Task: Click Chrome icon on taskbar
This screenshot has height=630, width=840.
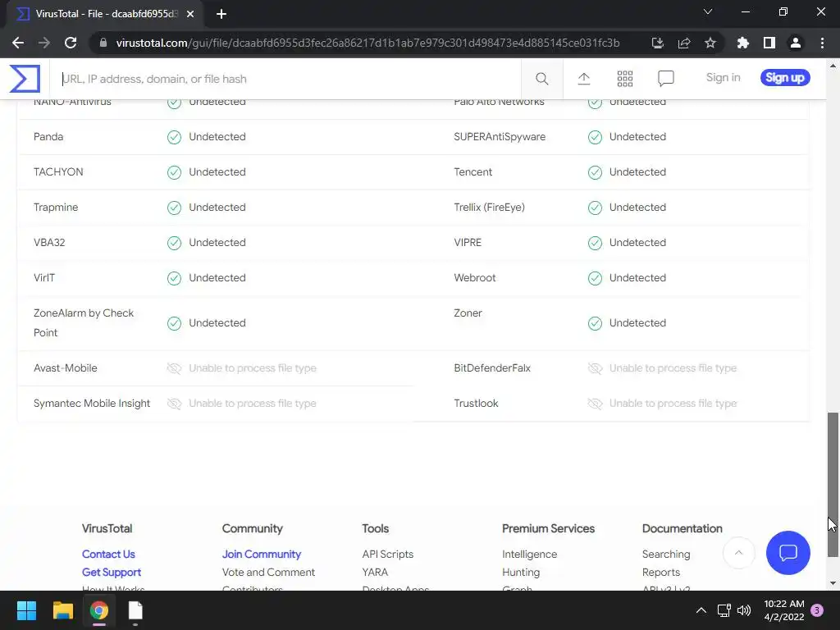Action: 99,610
